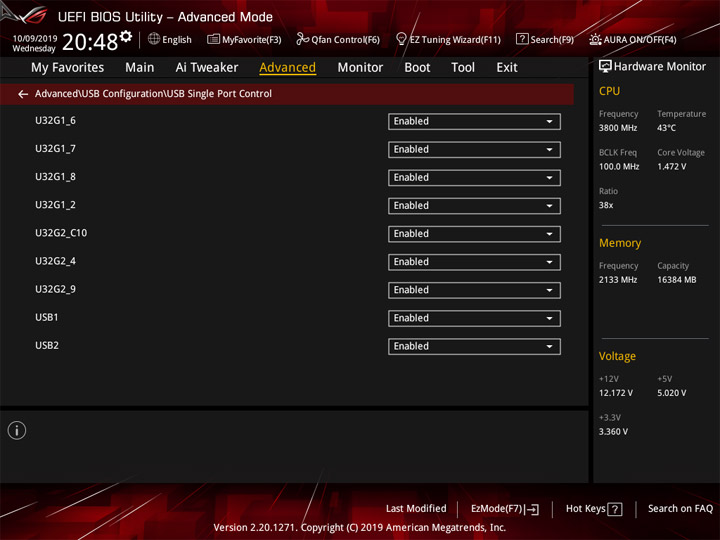This screenshot has width=720, height=540.
Task: Open Search(F9) label
Action: (552, 39)
